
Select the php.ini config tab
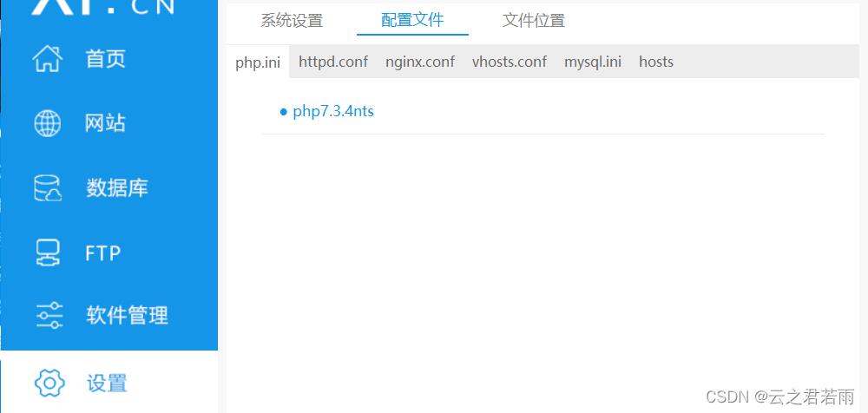click(258, 62)
